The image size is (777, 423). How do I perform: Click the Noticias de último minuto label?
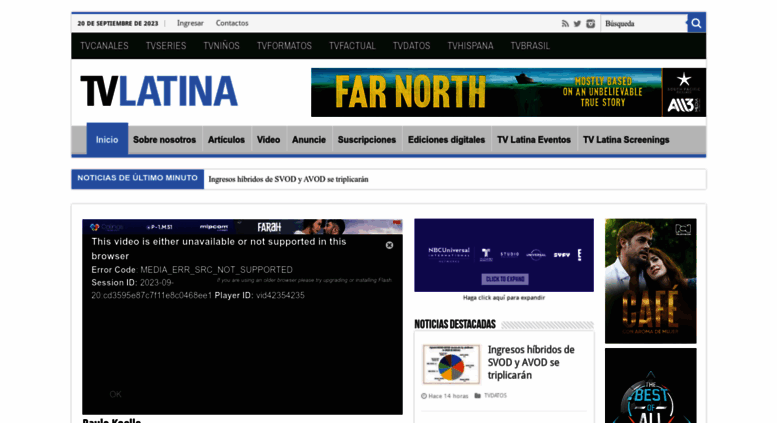click(x=137, y=178)
